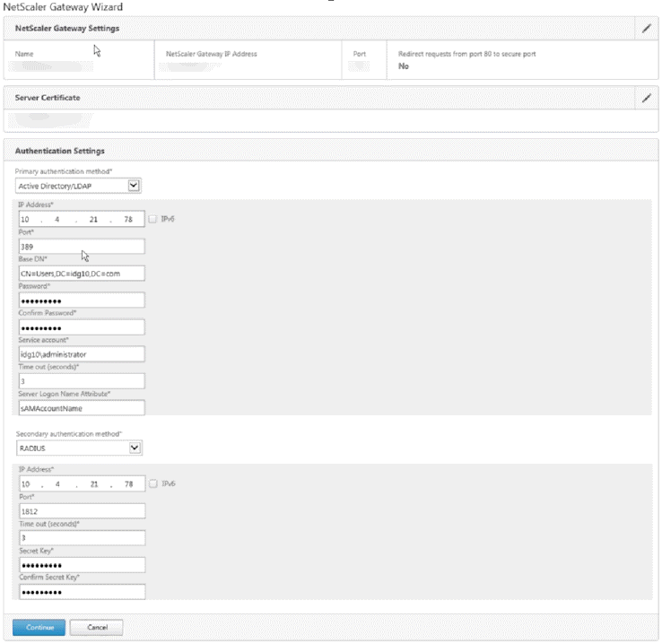Focus the Server Logon Name Attribute field
This screenshot has height=644, width=662.
[x=80, y=408]
